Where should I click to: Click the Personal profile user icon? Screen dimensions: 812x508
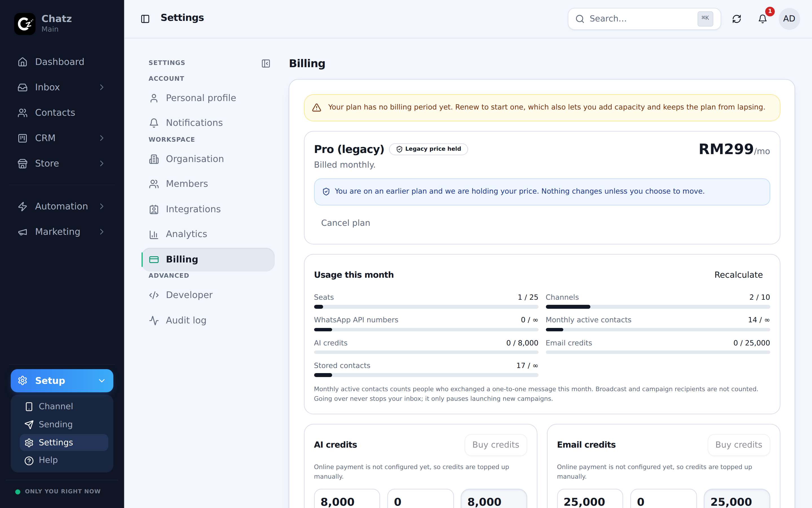(154, 98)
